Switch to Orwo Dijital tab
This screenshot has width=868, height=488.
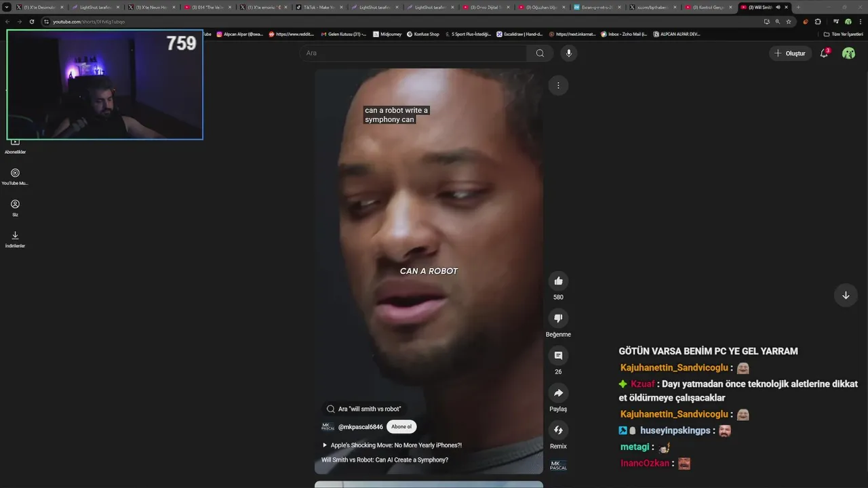[x=484, y=7]
